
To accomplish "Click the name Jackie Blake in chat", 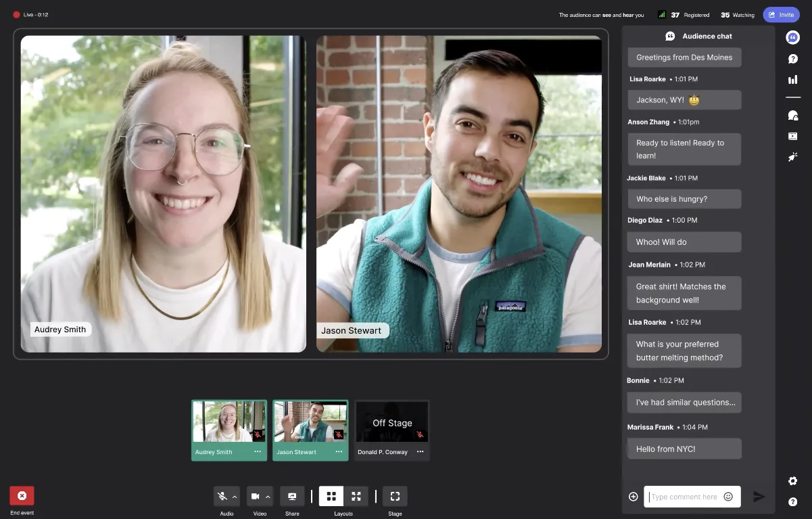I will point(646,178).
